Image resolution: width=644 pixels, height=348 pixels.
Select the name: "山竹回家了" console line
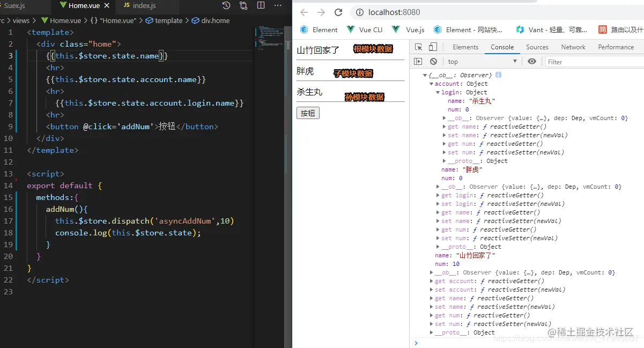(465, 256)
